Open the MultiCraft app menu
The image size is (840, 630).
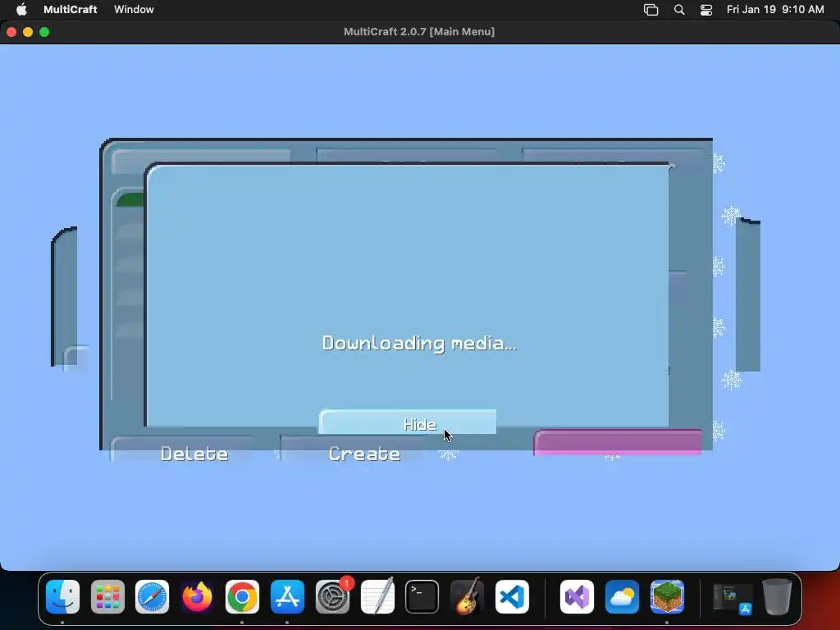tap(71, 9)
